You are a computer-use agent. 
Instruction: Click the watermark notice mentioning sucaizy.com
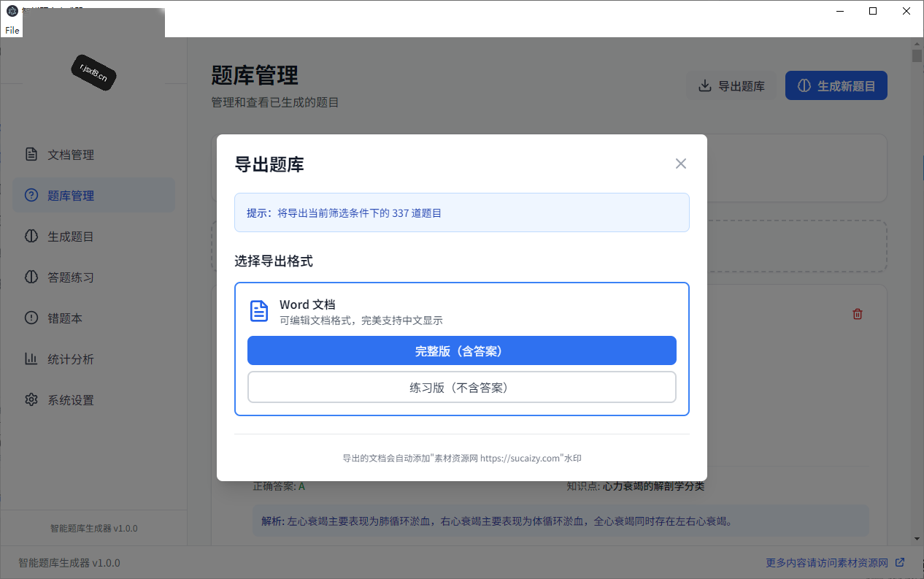tap(462, 459)
